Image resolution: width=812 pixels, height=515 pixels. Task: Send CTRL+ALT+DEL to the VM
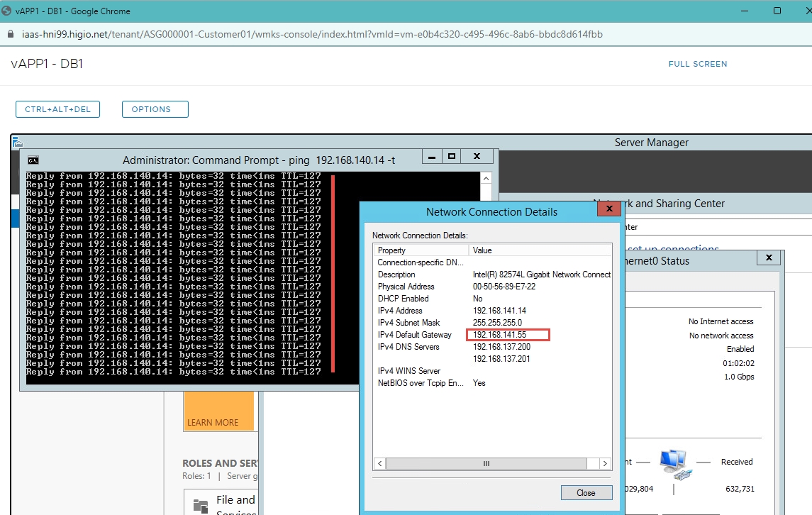pyautogui.click(x=57, y=109)
